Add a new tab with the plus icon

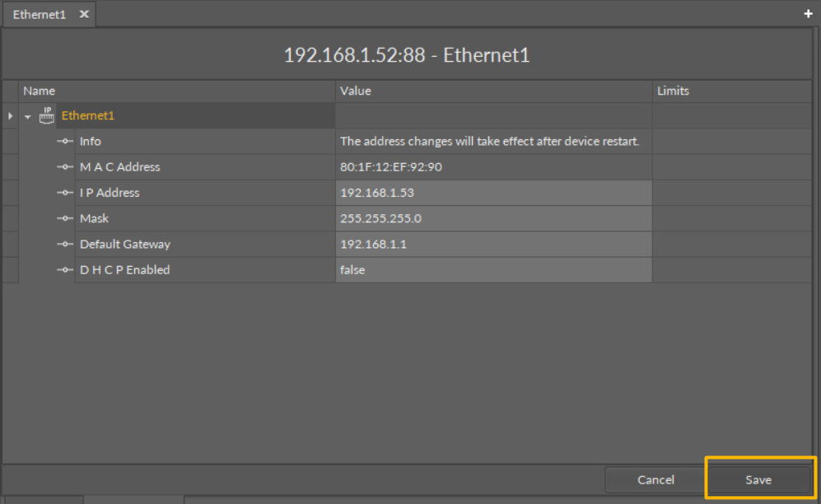coord(809,14)
